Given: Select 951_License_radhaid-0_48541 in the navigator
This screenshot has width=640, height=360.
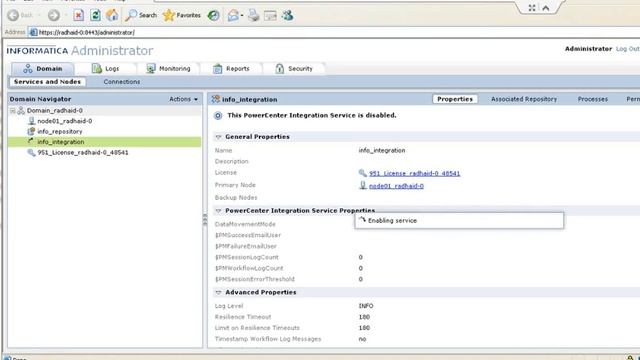Looking at the screenshot, I should coord(83,153).
